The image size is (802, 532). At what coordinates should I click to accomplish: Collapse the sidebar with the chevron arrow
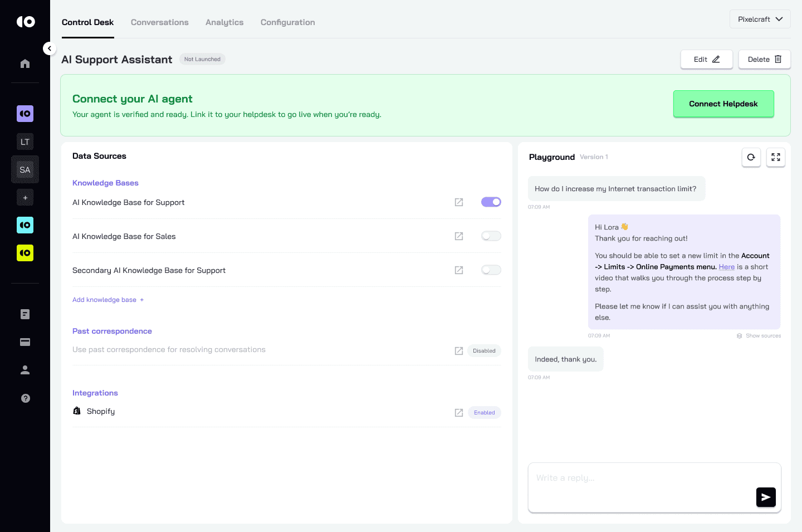click(x=50, y=48)
